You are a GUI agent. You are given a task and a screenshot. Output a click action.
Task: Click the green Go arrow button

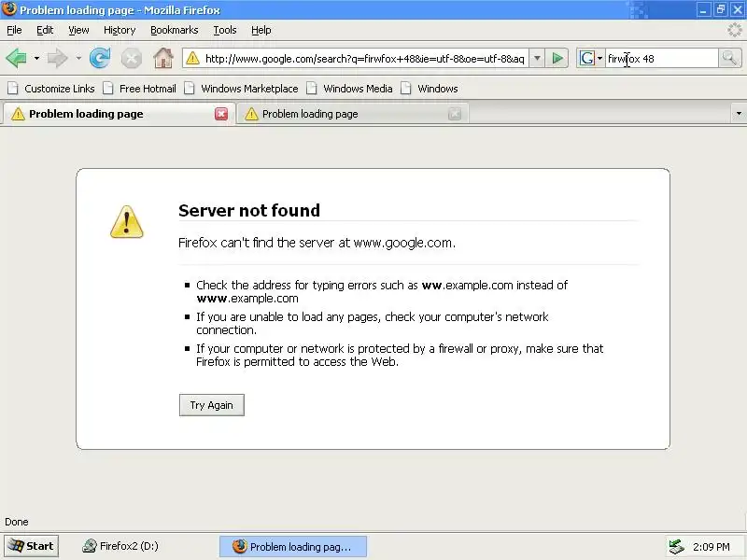(x=557, y=59)
